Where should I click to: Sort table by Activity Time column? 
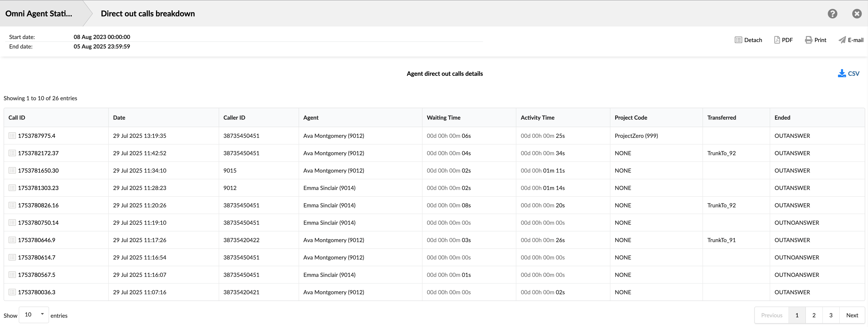(x=537, y=117)
